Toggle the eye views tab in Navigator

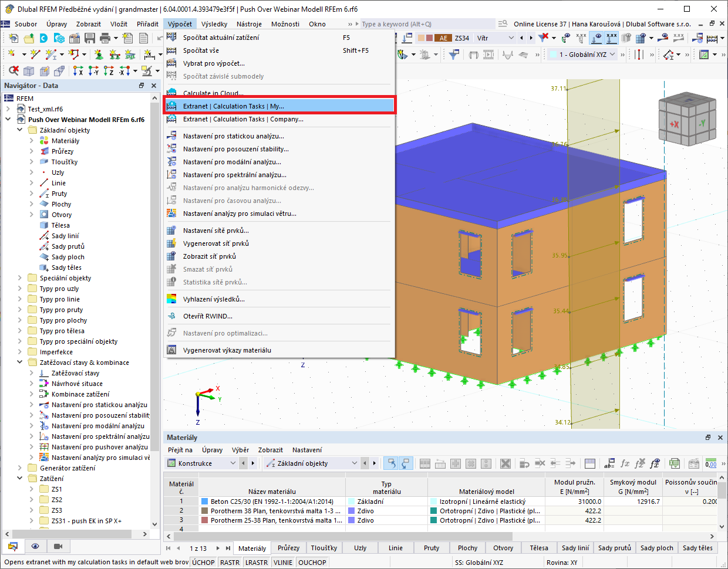(35, 546)
